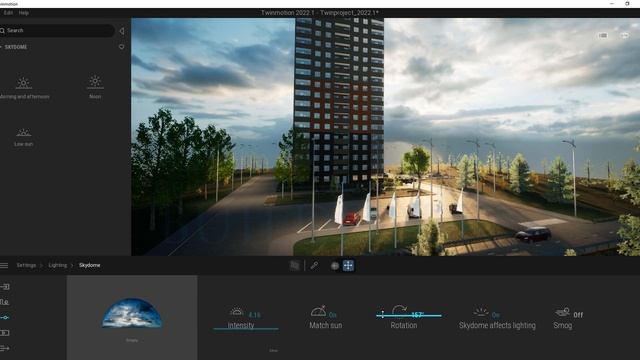Select the Media icon in the left dock
Image resolution: width=640 pixels, height=360 pixels.
tap(5, 333)
